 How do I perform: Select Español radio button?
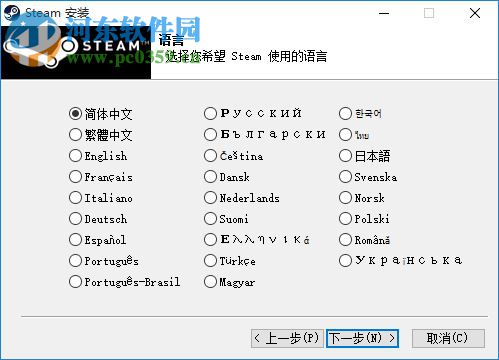[x=75, y=240]
